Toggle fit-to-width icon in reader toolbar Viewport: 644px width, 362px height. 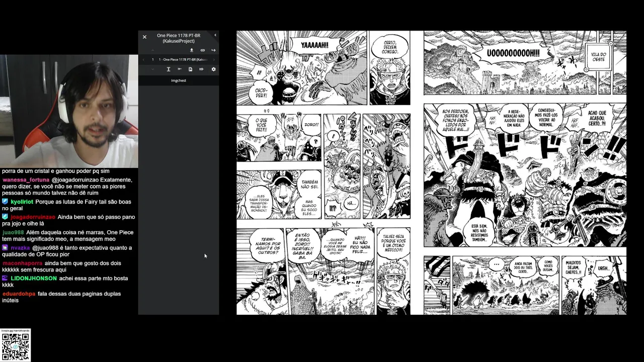point(201,69)
